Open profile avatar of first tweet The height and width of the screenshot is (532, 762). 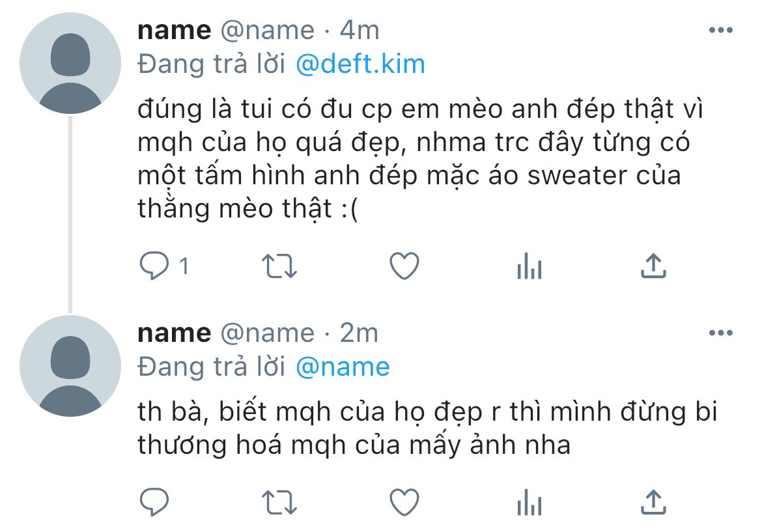70,64
